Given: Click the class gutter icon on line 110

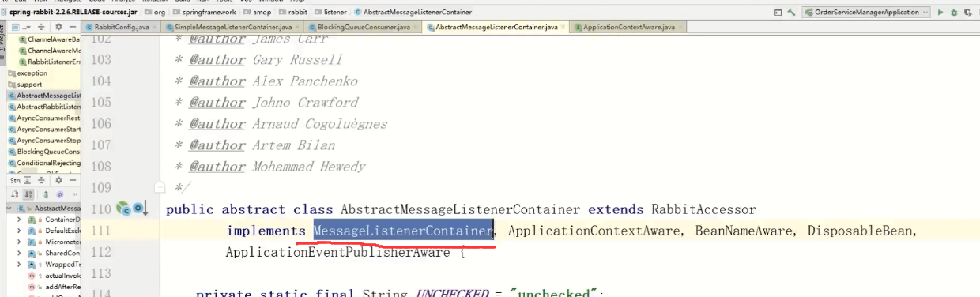Looking at the screenshot, I should [124, 209].
